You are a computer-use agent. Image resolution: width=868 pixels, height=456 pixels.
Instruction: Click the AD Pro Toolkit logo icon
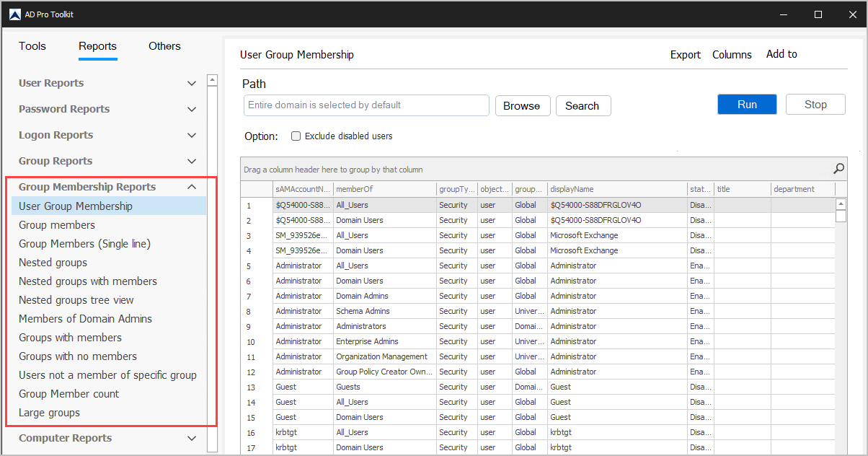pos(14,14)
